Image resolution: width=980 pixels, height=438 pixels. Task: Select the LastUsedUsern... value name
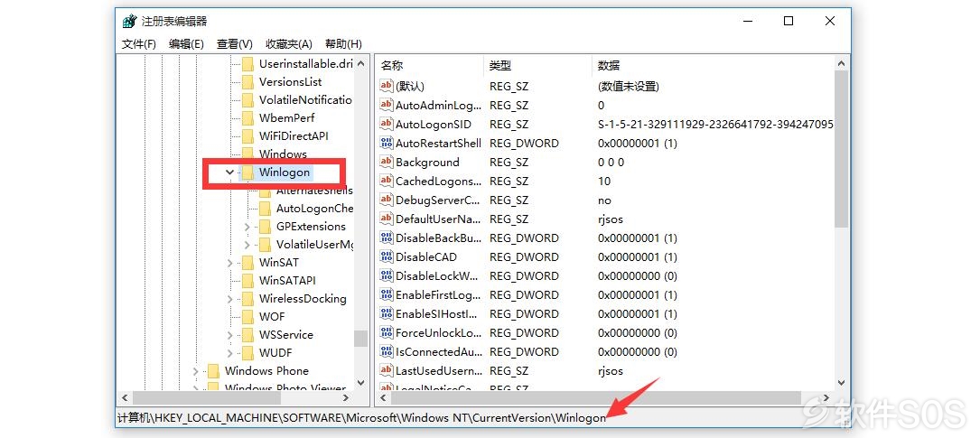click(438, 370)
